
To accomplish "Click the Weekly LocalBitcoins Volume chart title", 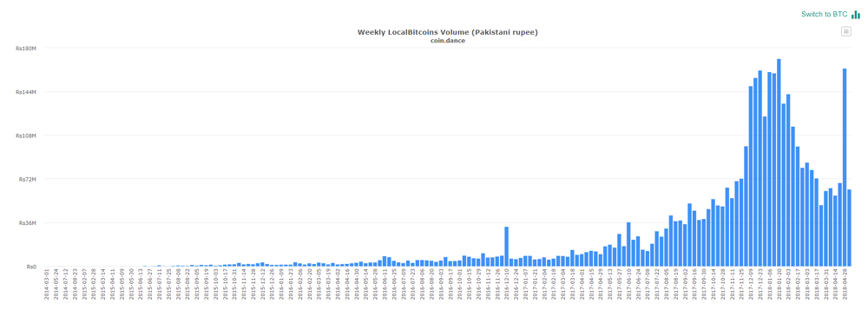I will pyautogui.click(x=447, y=32).
